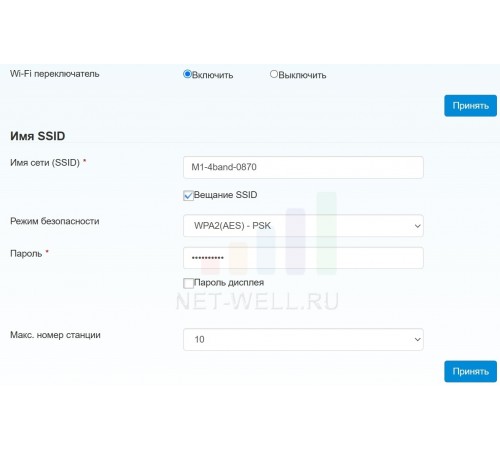This screenshot has width=500, height=450.
Task: Click the Пароль label text
Action: pos(26,254)
